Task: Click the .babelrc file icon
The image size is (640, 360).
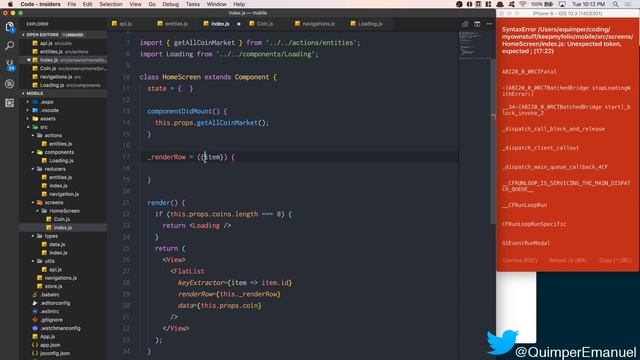Action: 35,295
